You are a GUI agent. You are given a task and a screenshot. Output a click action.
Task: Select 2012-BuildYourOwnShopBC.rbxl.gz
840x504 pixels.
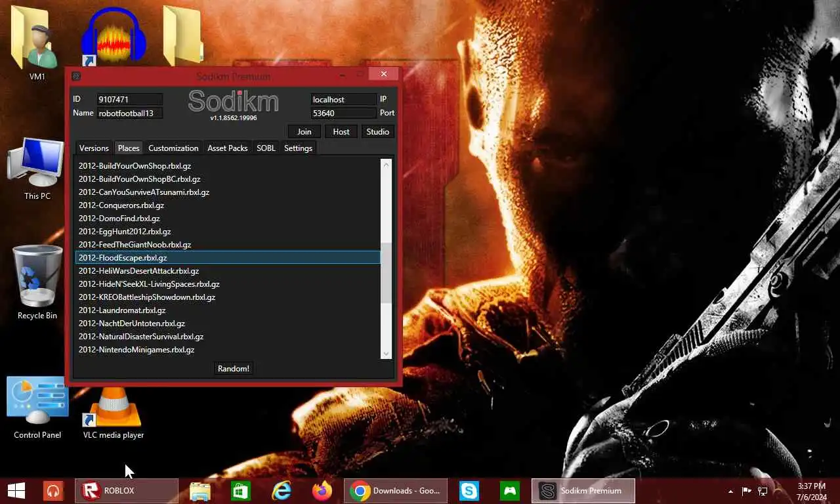coord(228,179)
